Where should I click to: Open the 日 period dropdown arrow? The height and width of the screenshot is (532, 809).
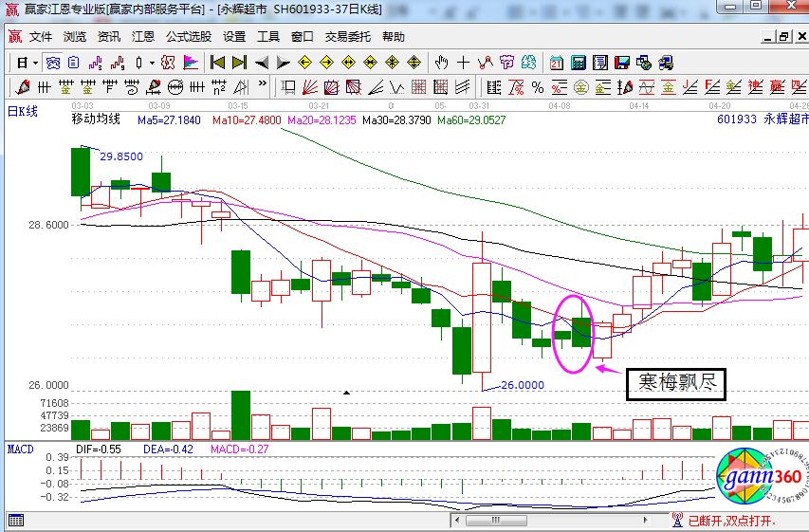click(x=35, y=63)
